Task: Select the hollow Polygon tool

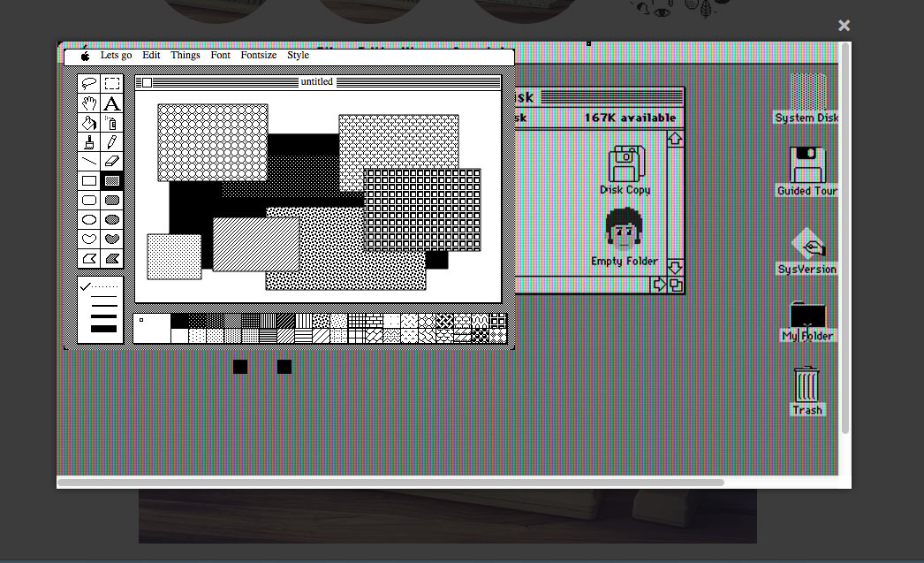Action: coord(89,258)
